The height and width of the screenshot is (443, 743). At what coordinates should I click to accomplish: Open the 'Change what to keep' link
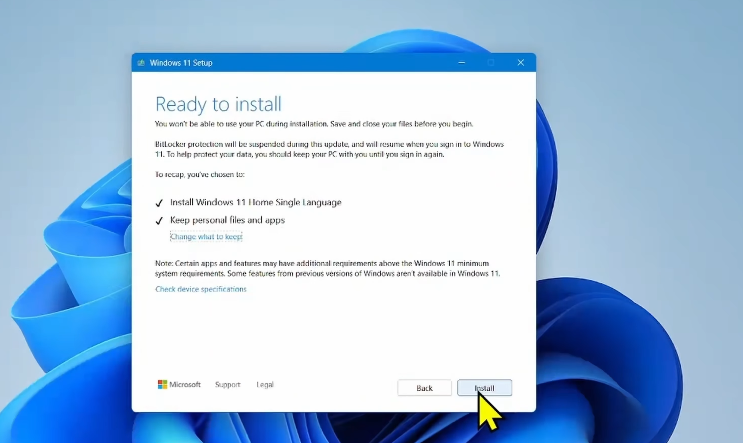[206, 236]
